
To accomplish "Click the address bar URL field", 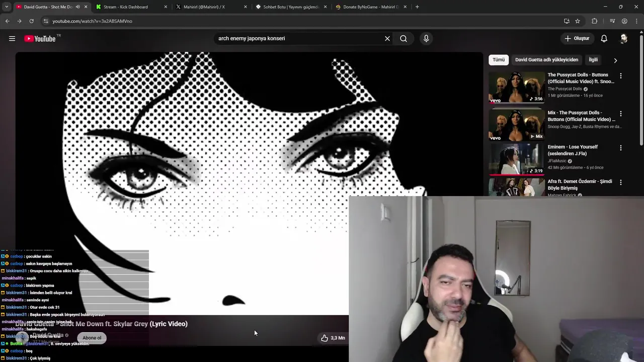I will coord(302,21).
